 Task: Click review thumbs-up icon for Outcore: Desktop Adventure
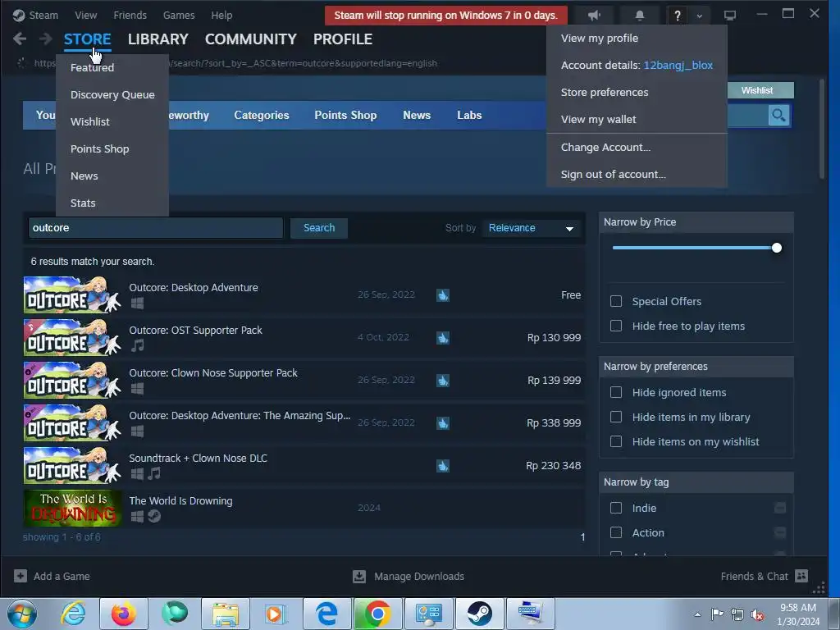coord(442,295)
